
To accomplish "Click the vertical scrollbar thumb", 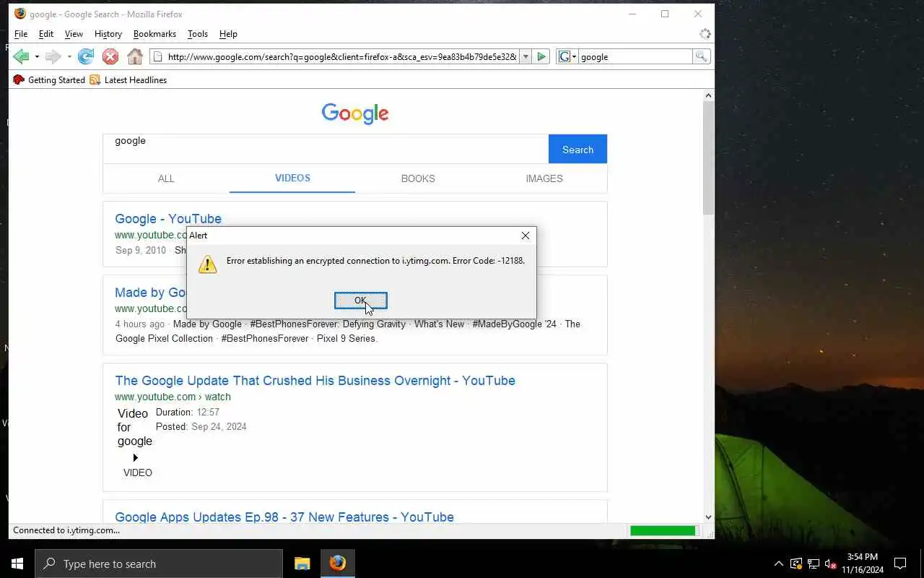I will click(x=708, y=158).
